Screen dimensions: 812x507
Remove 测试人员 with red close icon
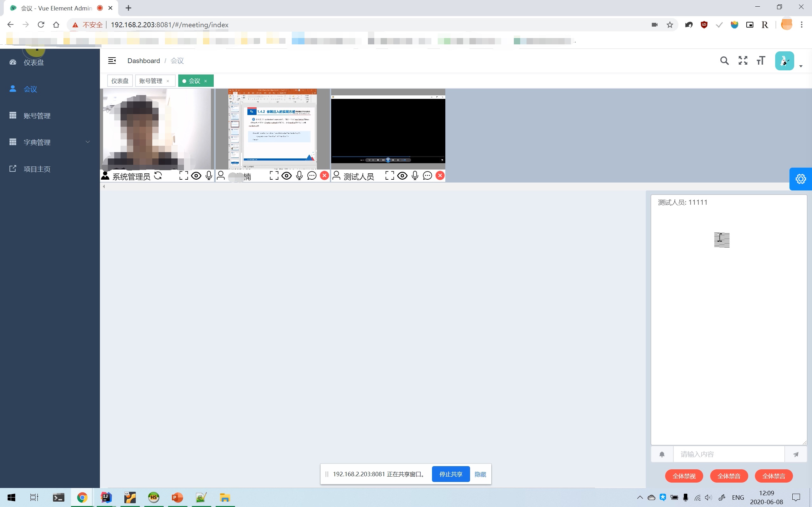coord(440,176)
